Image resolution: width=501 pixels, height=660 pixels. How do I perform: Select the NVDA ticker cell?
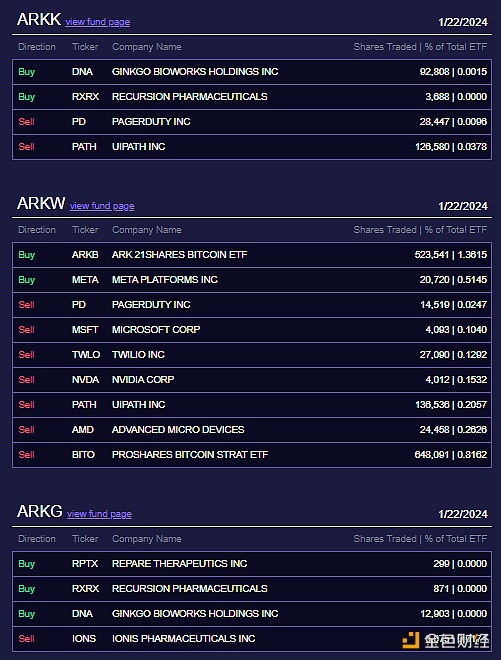pos(85,380)
